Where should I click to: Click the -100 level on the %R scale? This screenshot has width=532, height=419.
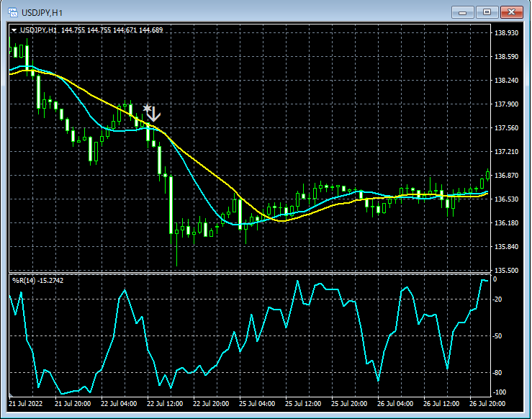pos(499,392)
